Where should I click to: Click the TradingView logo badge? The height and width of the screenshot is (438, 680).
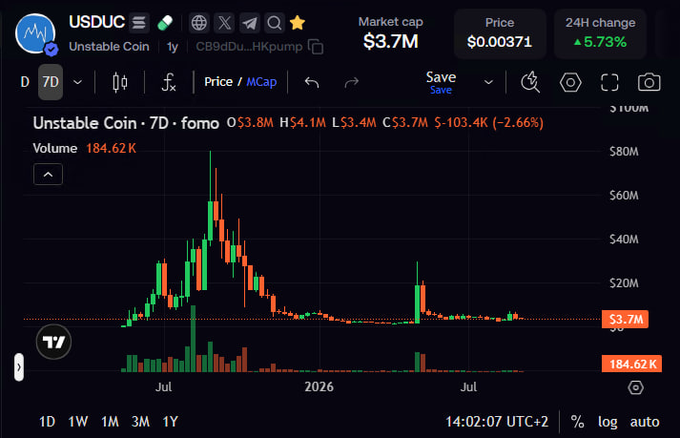pyautogui.click(x=54, y=342)
